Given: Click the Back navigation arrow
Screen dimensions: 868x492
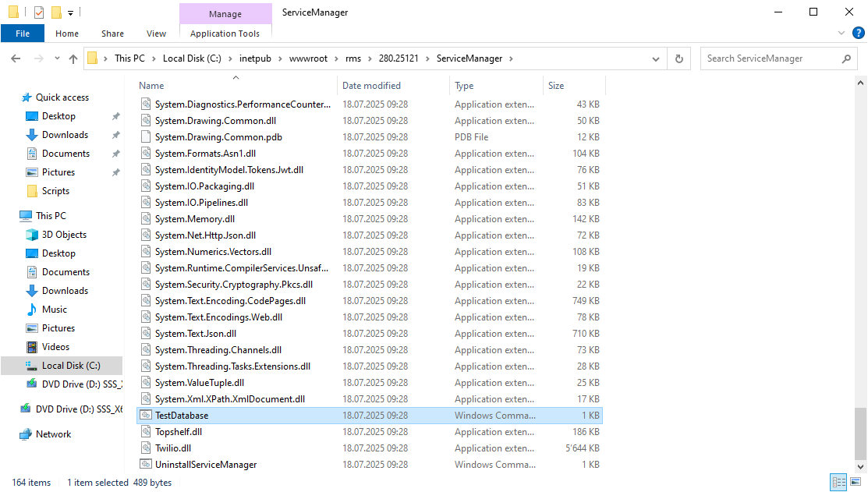Looking at the screenshot, I should 16,58.
